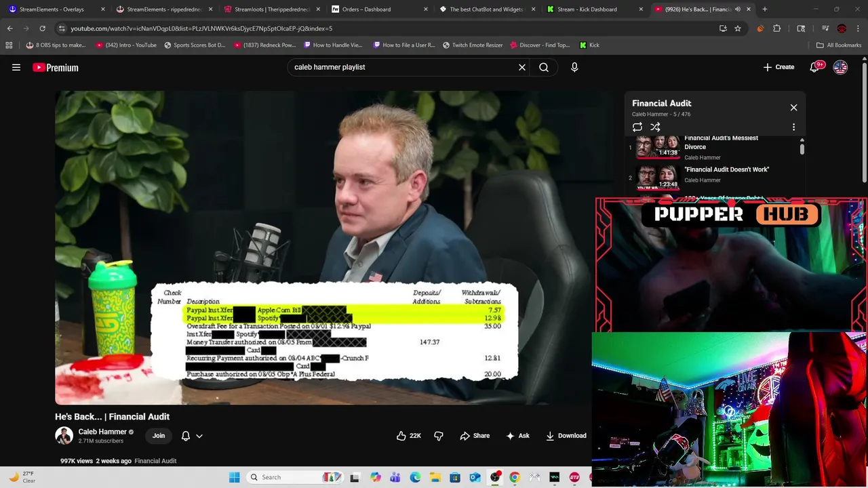Reload the current page

[x=42, y=28]
